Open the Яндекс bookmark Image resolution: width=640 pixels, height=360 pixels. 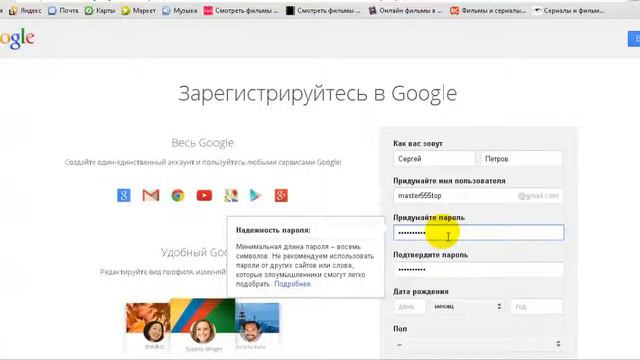[x=25, y=11]
